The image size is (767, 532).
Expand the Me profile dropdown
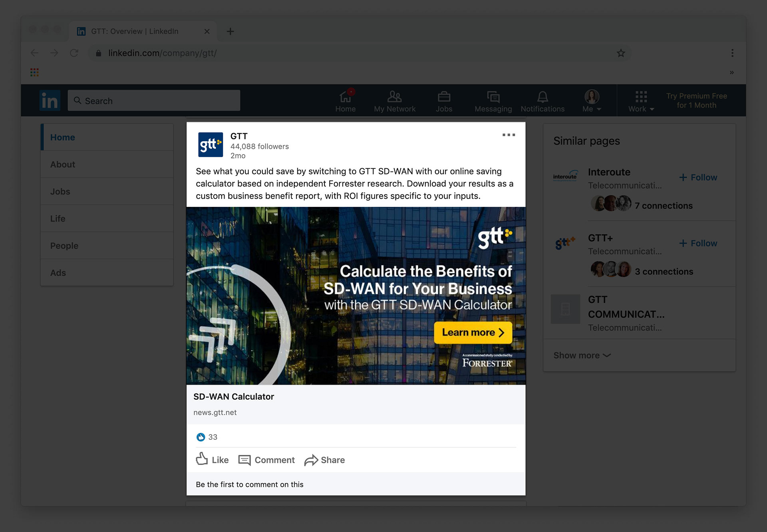point(592,101)
